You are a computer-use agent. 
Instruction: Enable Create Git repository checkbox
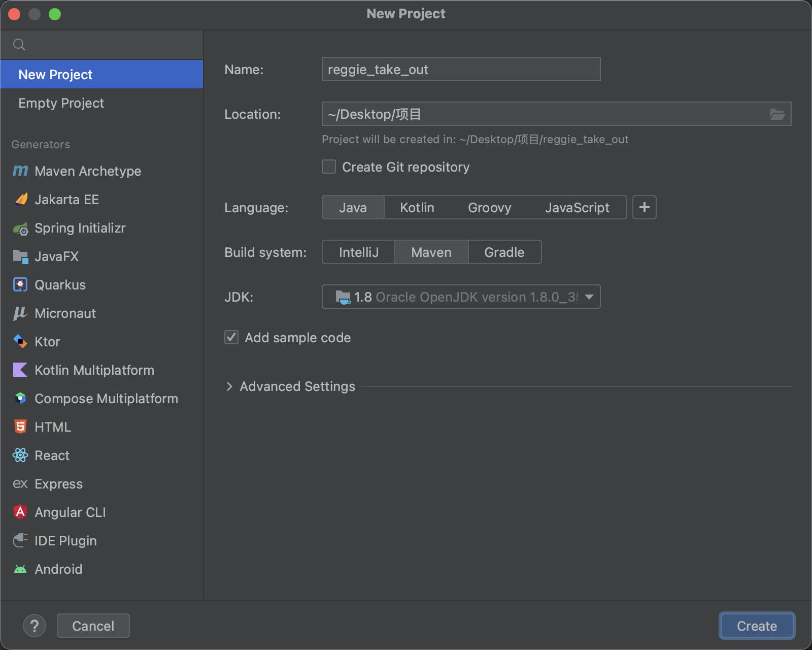[x=329, y=167]
